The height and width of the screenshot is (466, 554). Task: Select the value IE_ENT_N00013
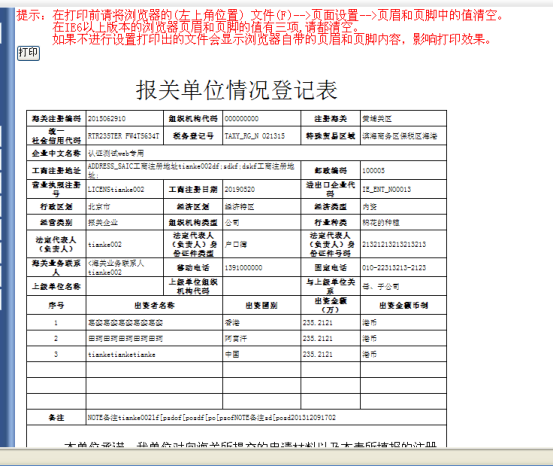pos(387,189)
